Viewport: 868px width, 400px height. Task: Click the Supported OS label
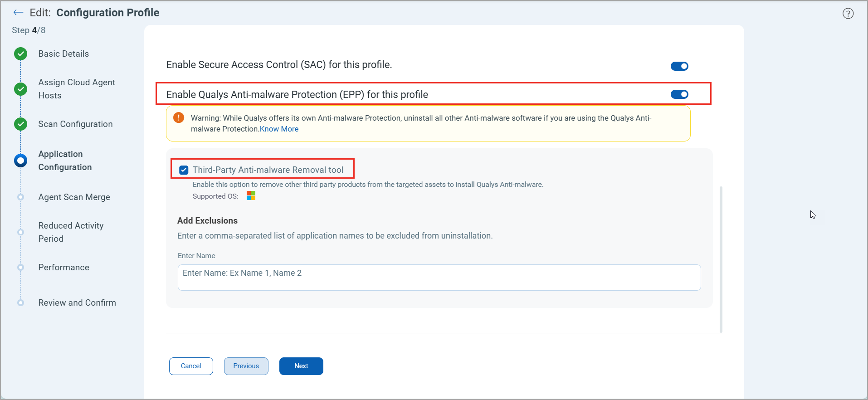[215, 196]
